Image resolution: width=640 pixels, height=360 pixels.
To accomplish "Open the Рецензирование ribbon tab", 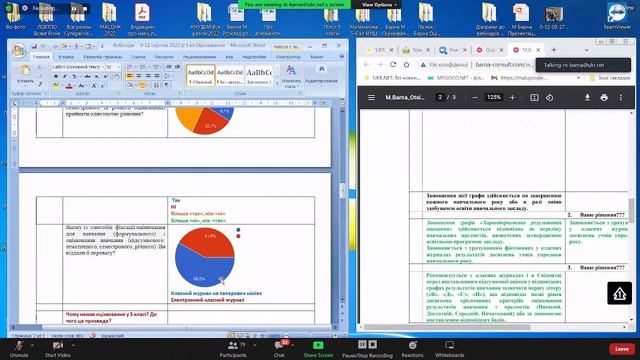I will [199, 57].
